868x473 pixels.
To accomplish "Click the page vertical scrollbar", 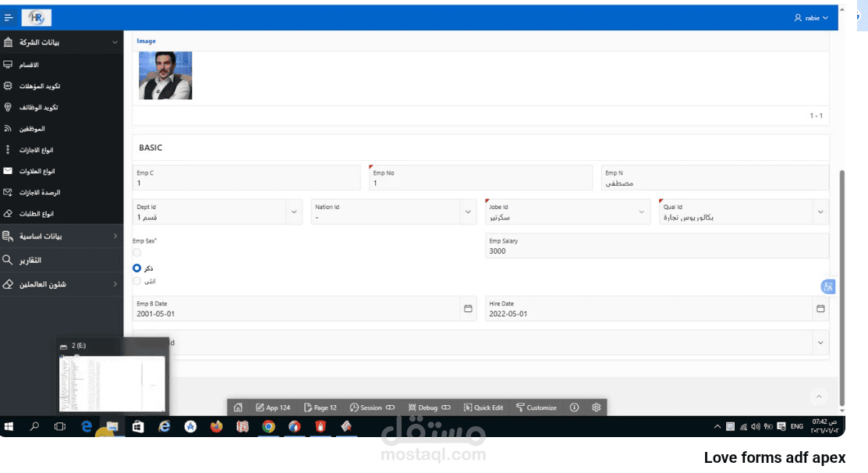I will (x=842, y=288).
